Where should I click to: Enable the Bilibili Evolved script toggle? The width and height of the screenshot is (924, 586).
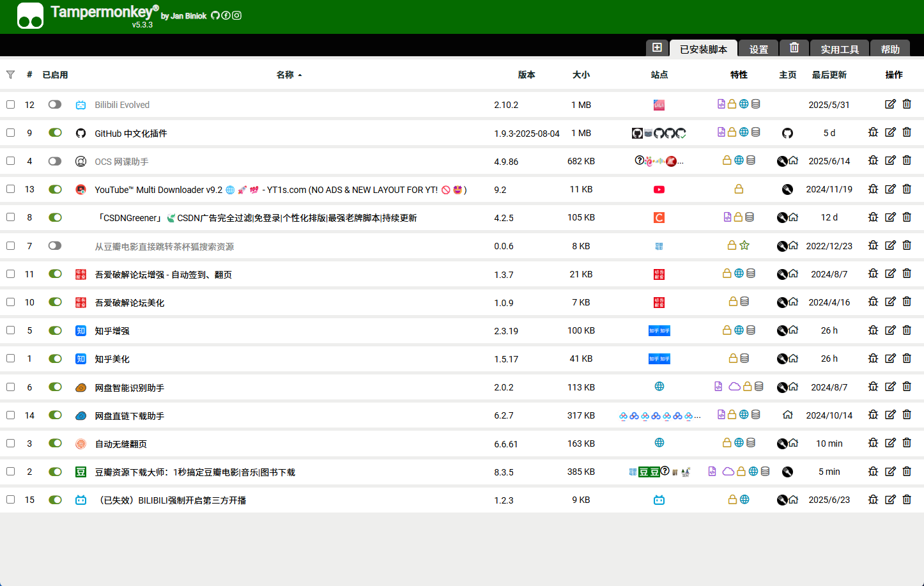tap(55, 104)
